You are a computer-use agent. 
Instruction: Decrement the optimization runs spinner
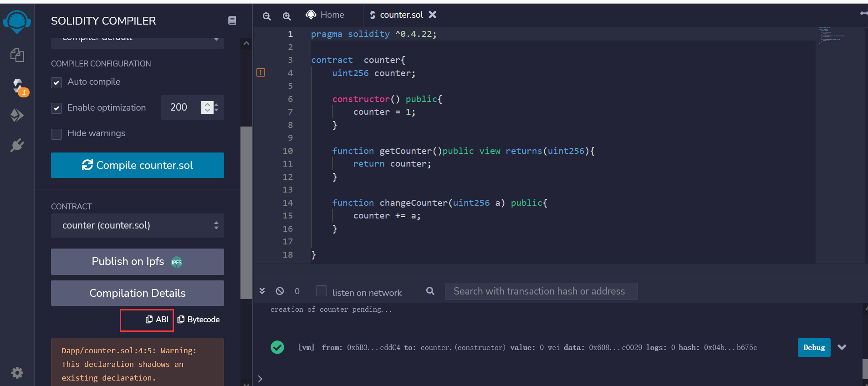click(x=208, y=110)
